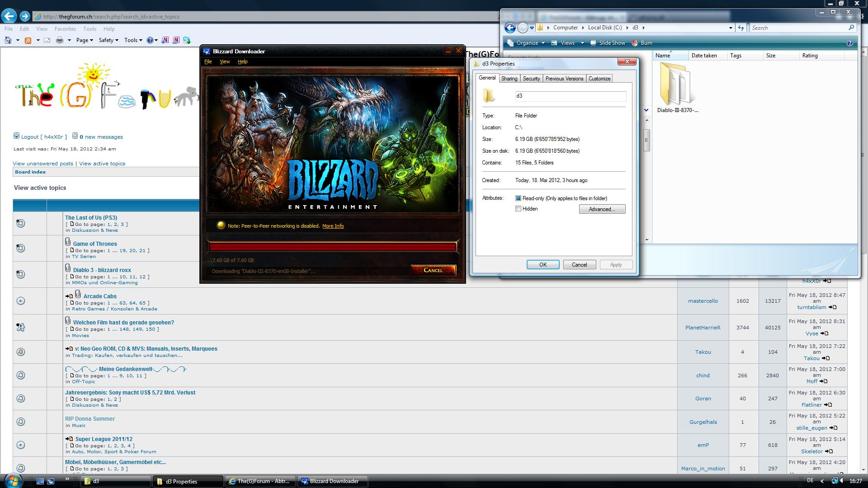Click Slide Show in Explorer toolbar
Screen dimensions: 868x488
[607, 43]
